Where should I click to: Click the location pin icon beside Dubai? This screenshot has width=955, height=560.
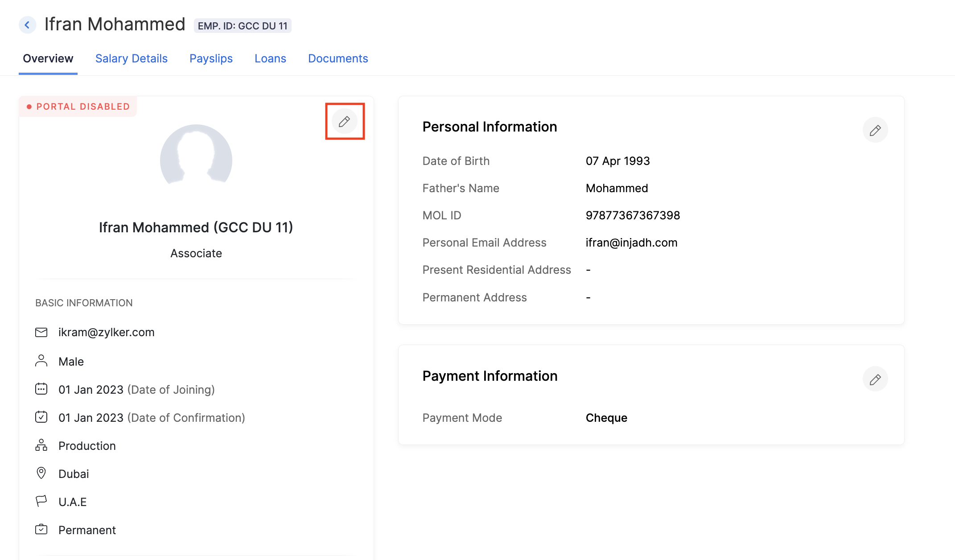(41, 473)
